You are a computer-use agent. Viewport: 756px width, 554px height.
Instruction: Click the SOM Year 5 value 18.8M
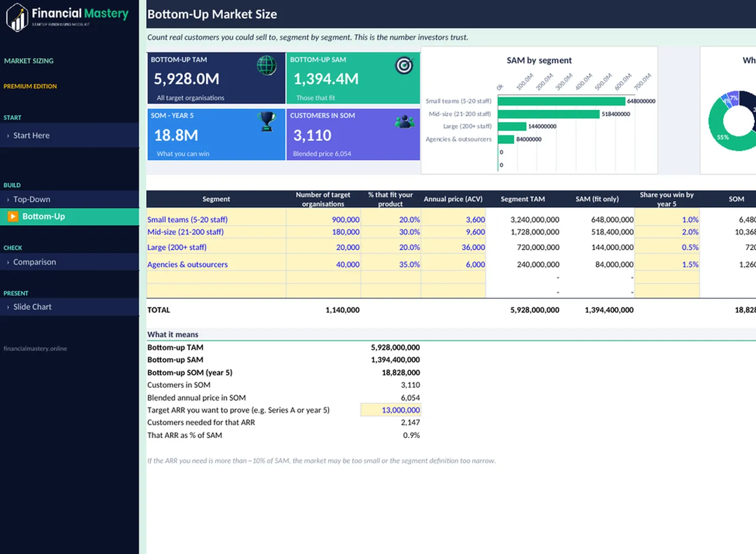(176, 135)
